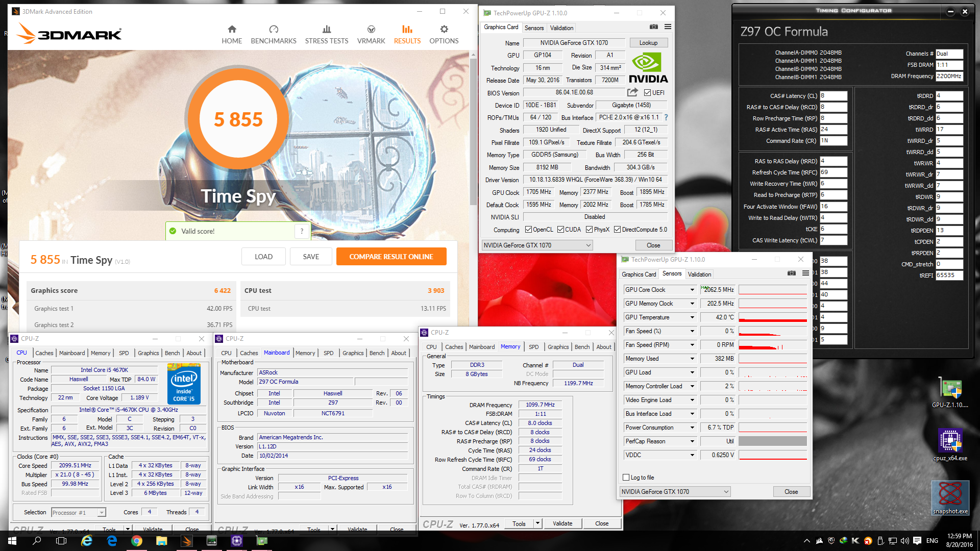Expand GPU Temperature sensor dropdown

click(x=692, y=317)
